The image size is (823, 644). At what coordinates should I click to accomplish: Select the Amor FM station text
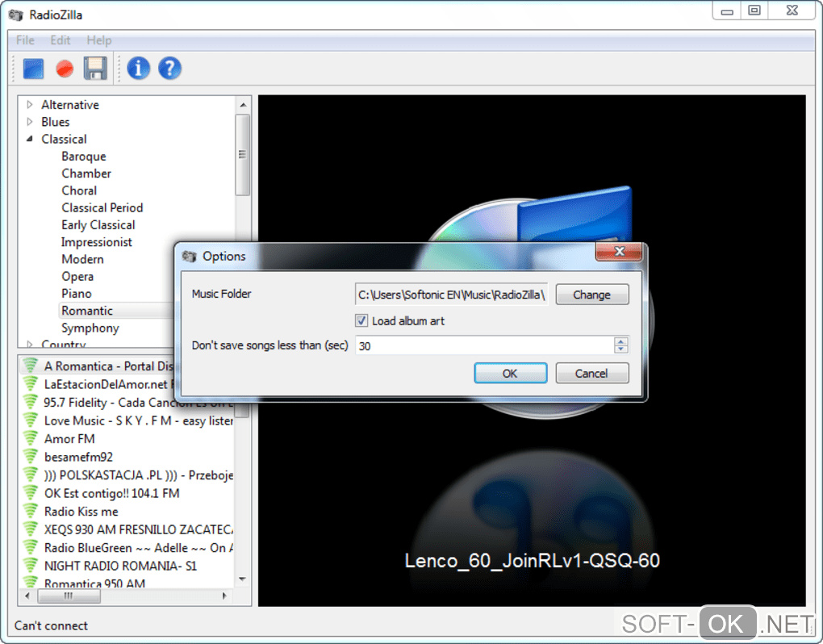(x=70, y=439)
